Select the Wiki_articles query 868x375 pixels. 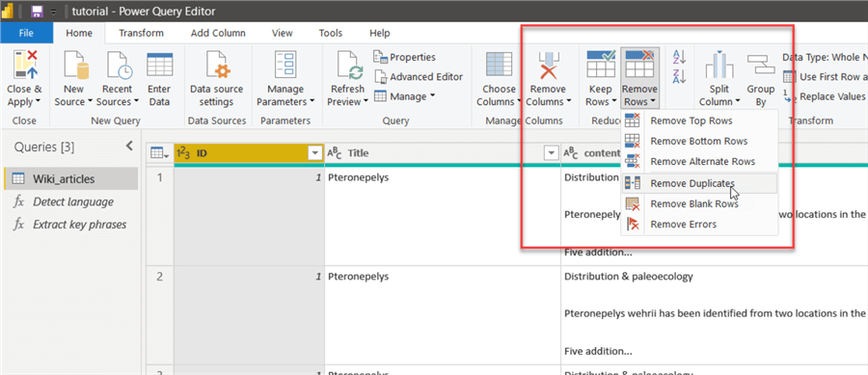[x=70, y=178]
